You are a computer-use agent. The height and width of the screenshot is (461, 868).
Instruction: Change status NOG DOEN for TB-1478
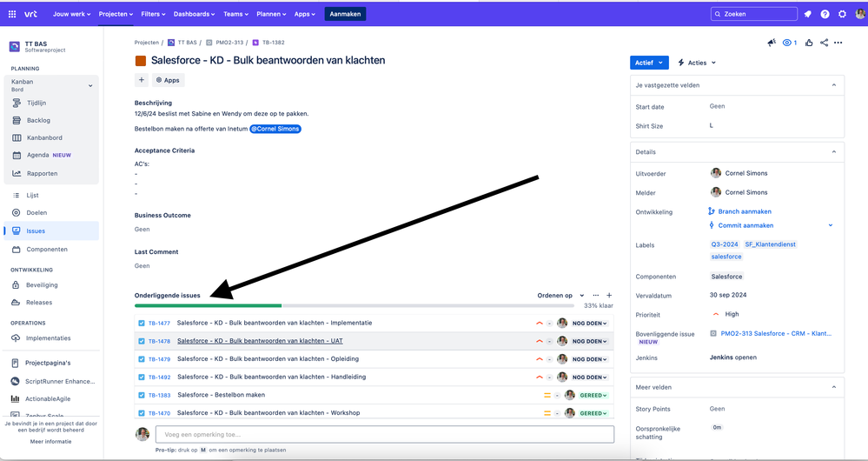590,341
